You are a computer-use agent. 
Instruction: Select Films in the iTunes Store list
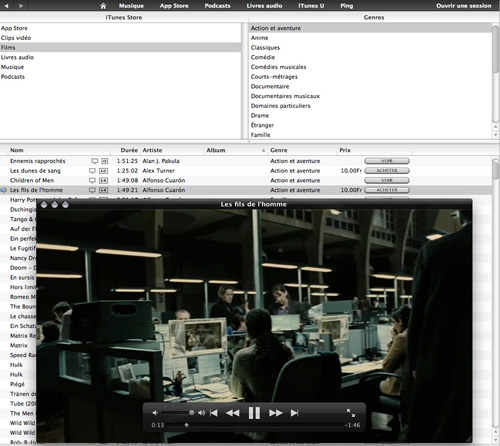pyautogui.click(x=120, y=47)
